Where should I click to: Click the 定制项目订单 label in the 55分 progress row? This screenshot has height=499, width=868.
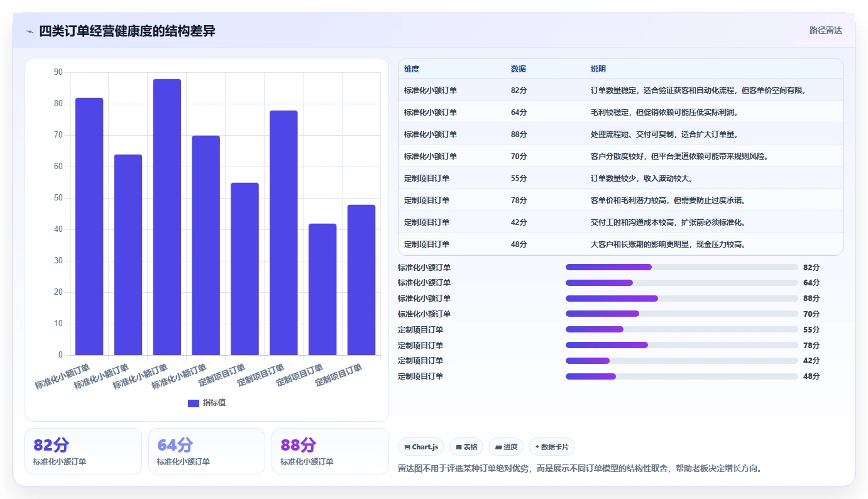click(420, 329)
